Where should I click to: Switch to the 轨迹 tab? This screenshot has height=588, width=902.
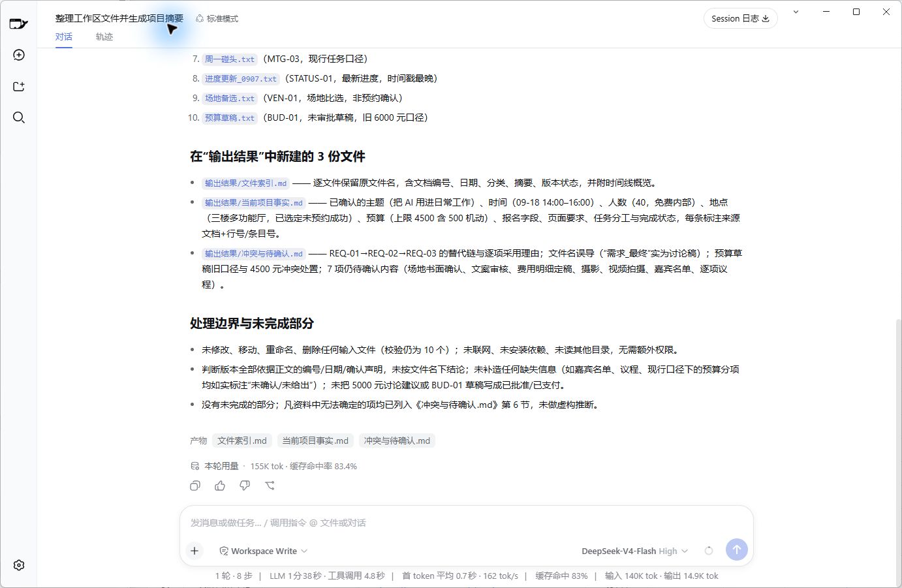click(104, 37)
